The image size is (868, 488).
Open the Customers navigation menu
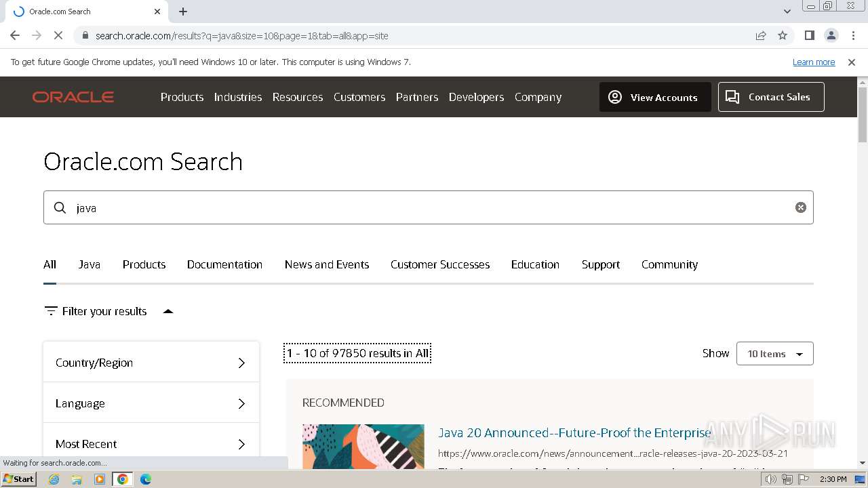tap(359, 97)
